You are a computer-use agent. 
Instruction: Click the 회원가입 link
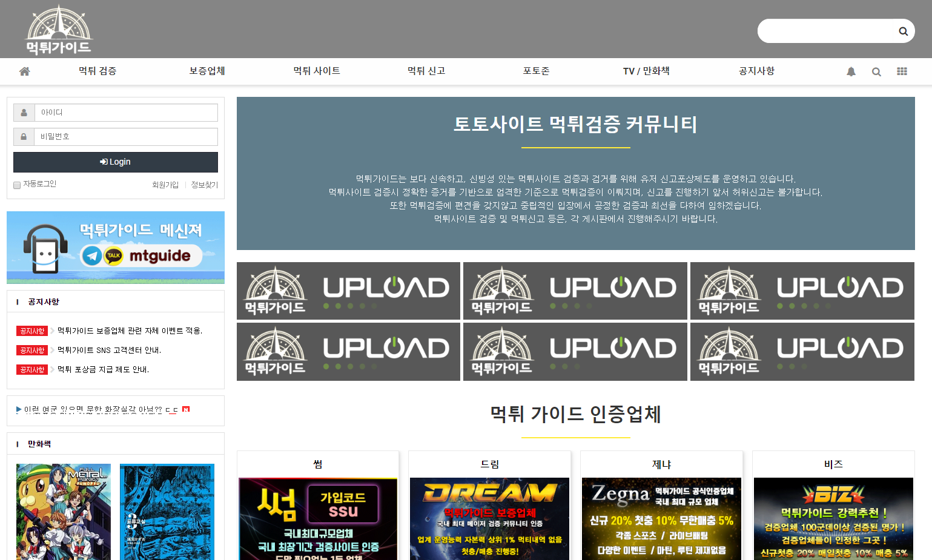coord(165,185)
